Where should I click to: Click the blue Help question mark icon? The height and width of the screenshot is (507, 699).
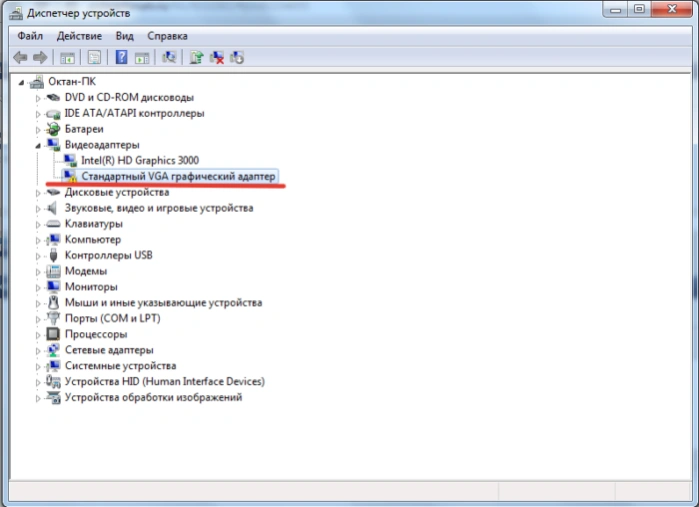pos(121,57)
